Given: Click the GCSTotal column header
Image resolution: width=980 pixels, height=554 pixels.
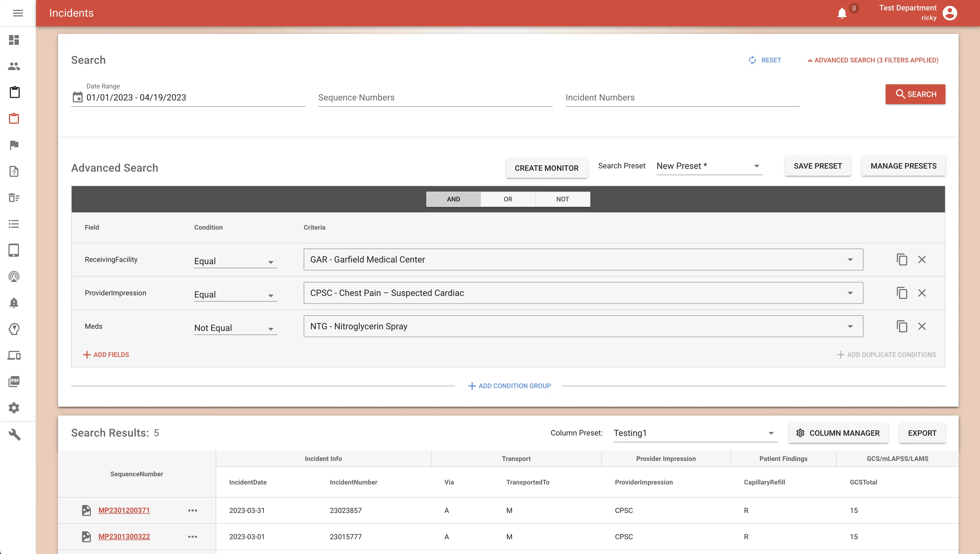Looking at the screenshot, I should point(863,482).
